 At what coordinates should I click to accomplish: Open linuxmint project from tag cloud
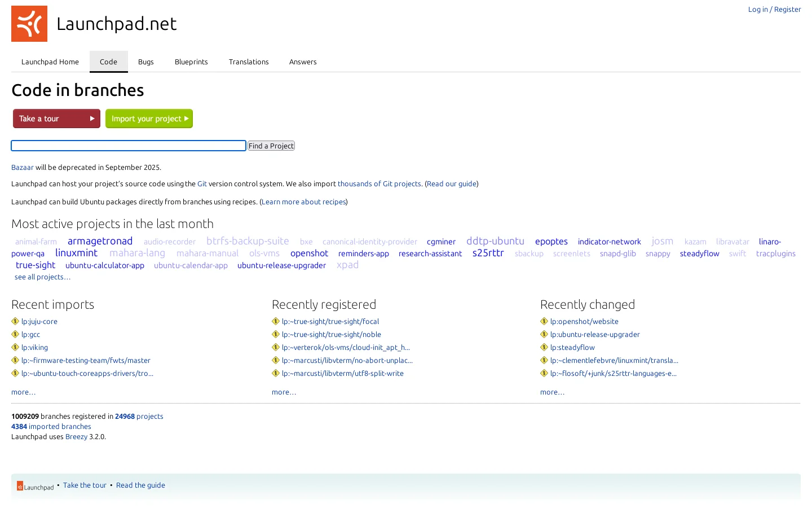point(76,253)
